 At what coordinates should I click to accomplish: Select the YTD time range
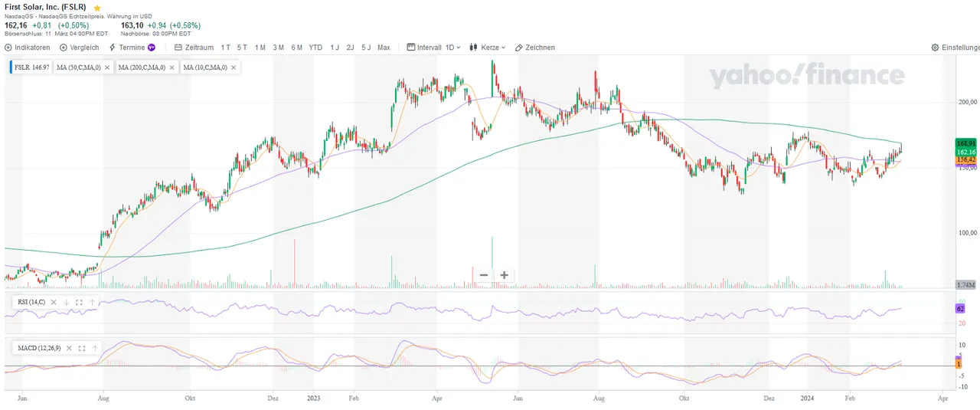click(315, 48)
